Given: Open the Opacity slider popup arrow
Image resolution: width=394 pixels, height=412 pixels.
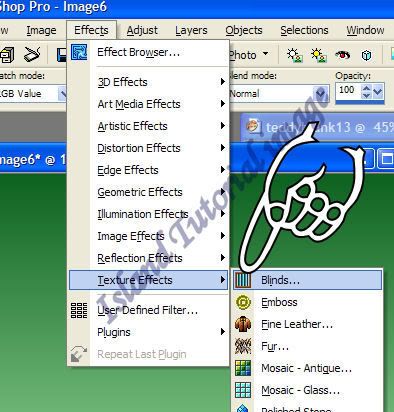Looking at the screenshot, I should tap(378, 92).
